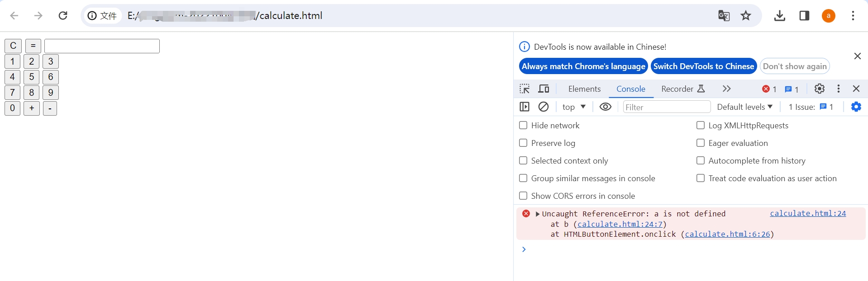868x281 pixels.
Task: Open the Default levels dropdown
Action: [744, 107]
